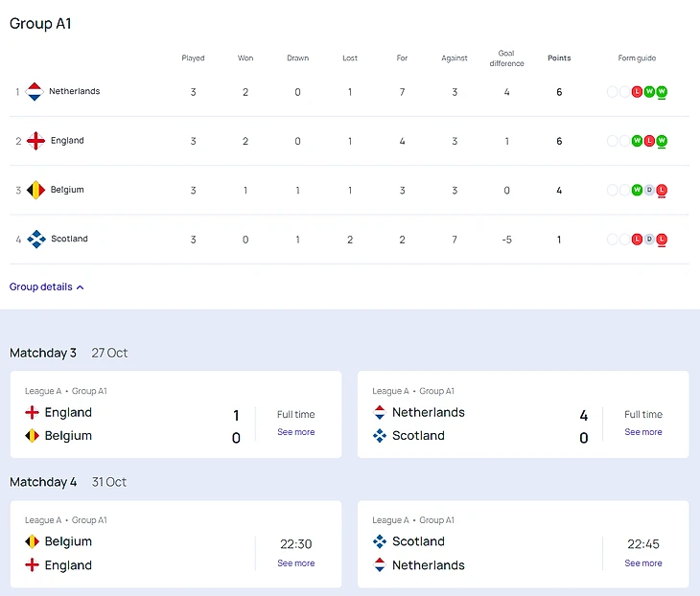700x596 pixels.
Task: Click Scotland flag in Matchday 4 card
Action: click(380, 541)
